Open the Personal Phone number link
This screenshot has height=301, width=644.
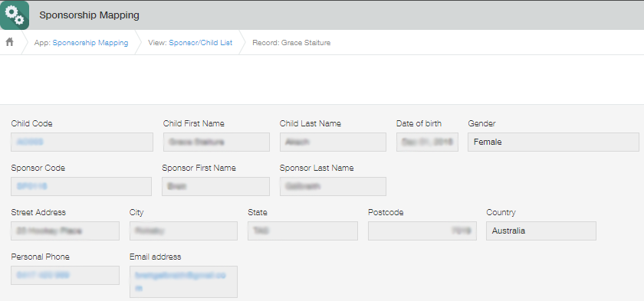(43, 275)
